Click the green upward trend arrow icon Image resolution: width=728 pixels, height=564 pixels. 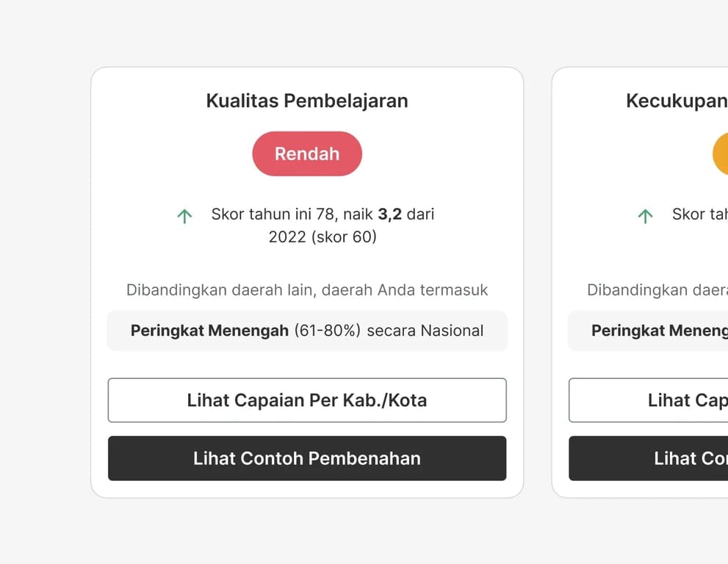pyautogui.click(x=184, y=215)
